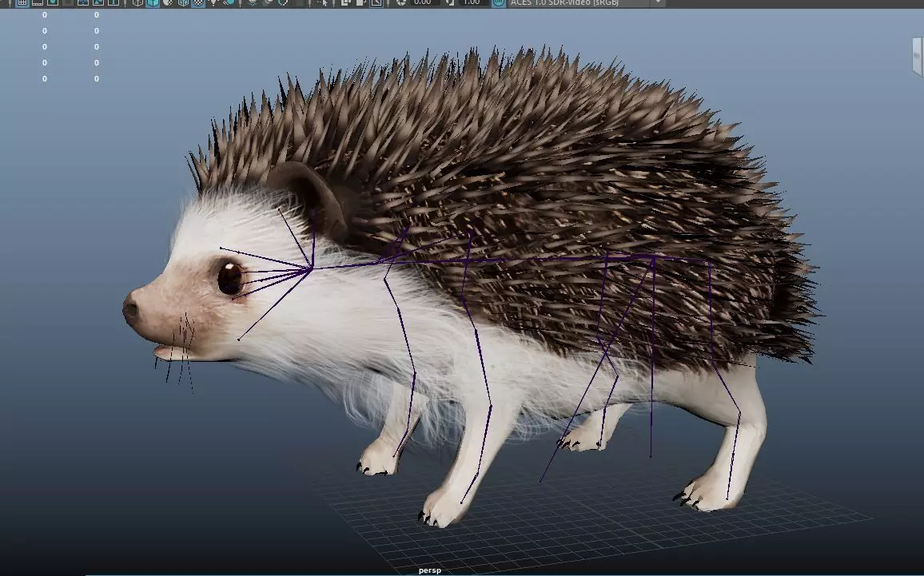Toggle the teal color management button
Screen dimensions: 924x576
pyautogui.click(x=499, y=2)
